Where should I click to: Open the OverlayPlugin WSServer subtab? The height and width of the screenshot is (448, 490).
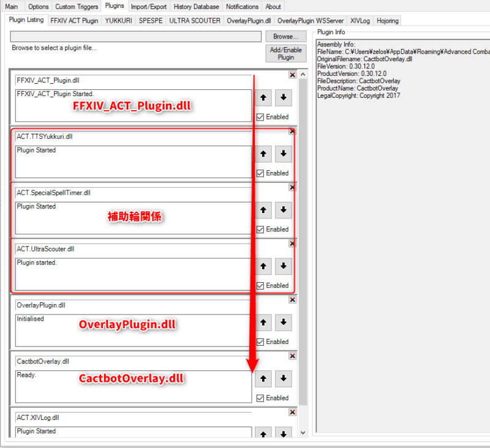pyautogui.click(x=311, y=21)
